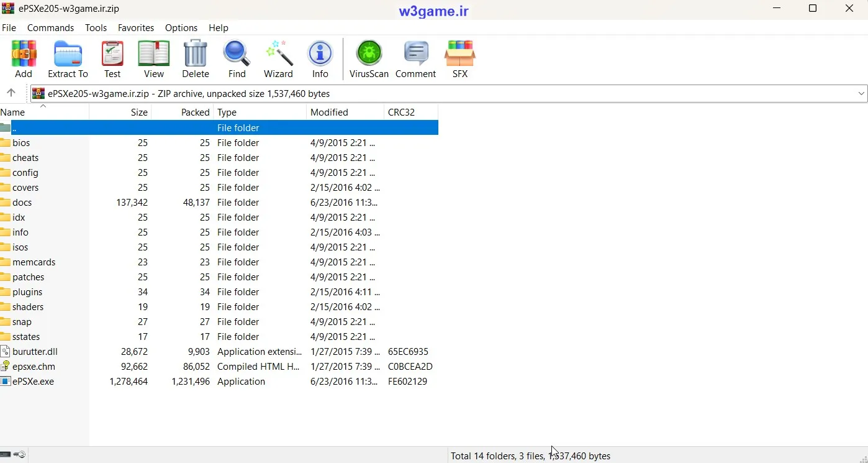
Task: Click the shaders folder icon
Action: [x=5, y=306]
